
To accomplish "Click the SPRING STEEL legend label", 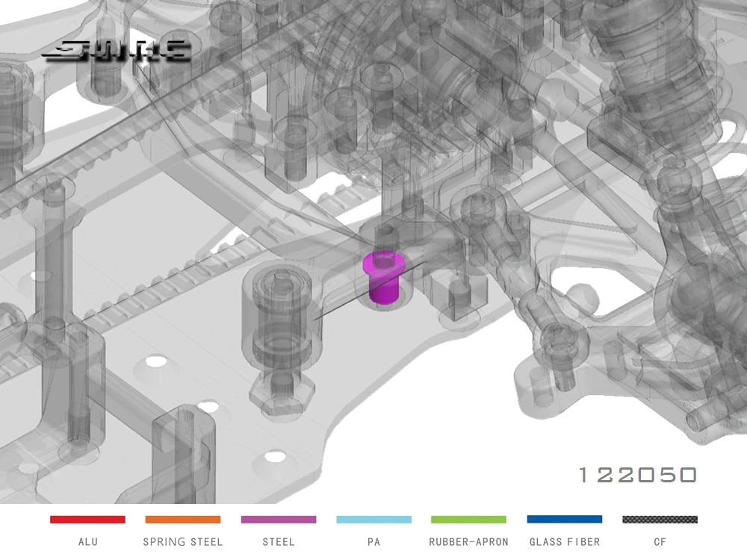I will pos(183,542).
